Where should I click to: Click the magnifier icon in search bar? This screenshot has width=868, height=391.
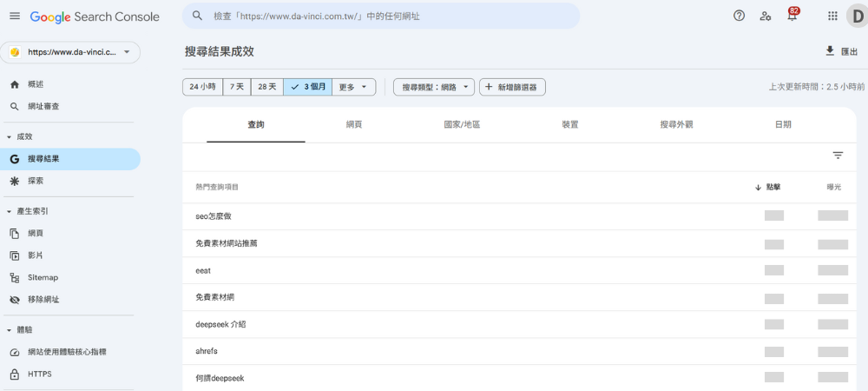pos(198,16)
